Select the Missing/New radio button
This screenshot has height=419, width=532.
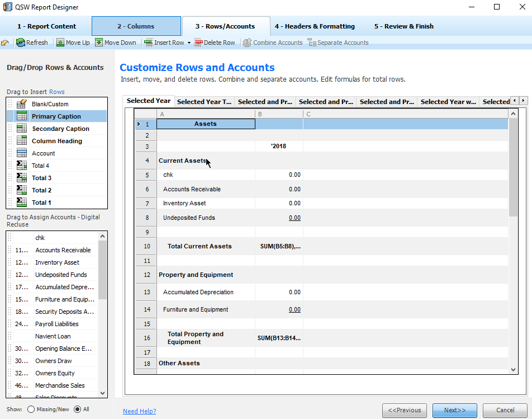pyautogui.click(x=31, y=409)
